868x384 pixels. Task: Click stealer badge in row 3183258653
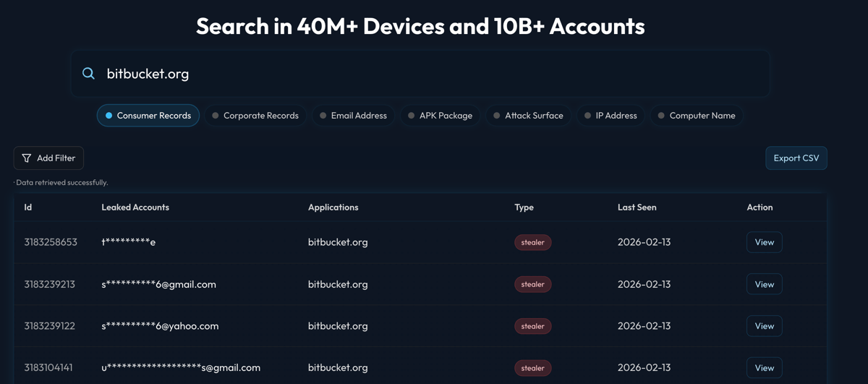533,242
